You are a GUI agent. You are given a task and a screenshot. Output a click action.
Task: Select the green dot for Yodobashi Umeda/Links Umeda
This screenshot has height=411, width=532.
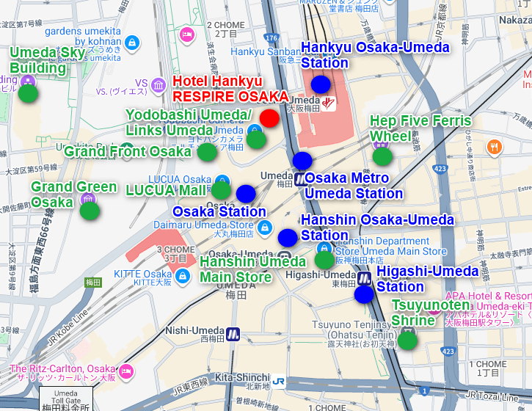(x=256, y=139)
